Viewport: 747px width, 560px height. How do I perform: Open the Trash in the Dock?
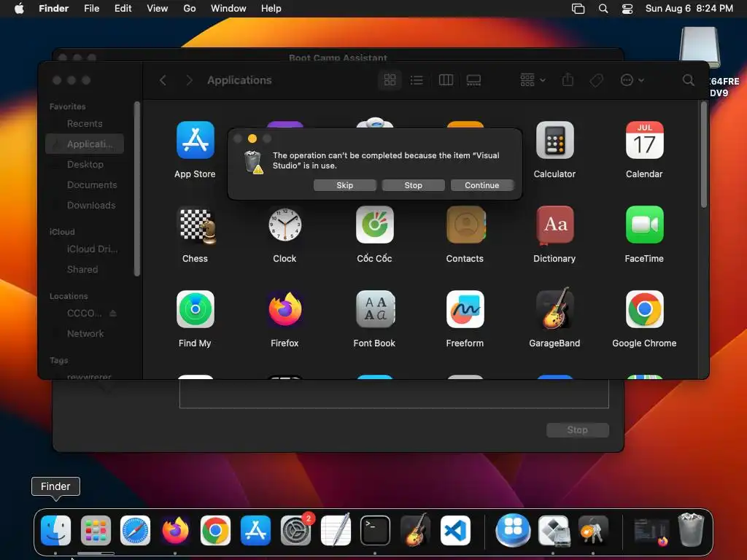[x=691, y=529]
